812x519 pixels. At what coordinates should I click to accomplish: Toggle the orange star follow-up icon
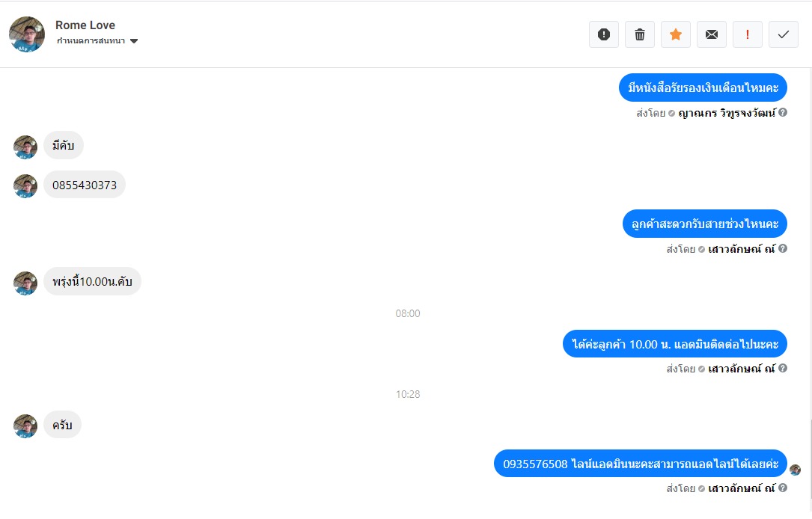(x=675, y=34)
